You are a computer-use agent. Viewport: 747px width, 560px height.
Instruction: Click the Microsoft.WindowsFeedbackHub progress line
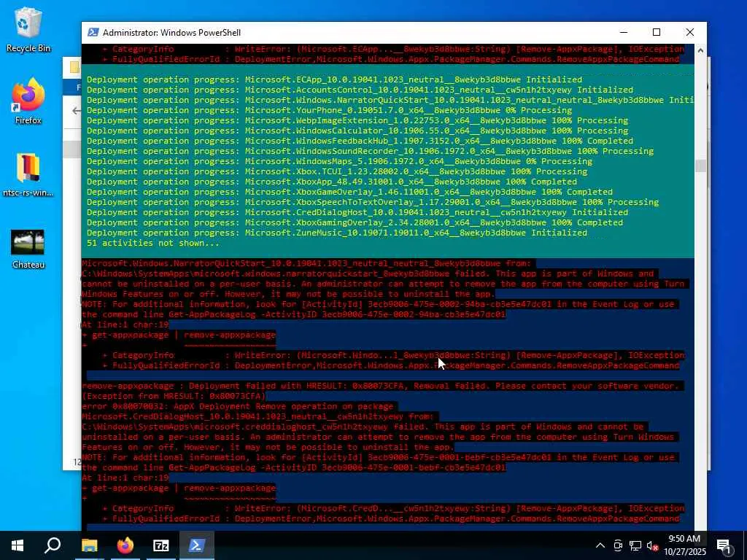click(360, 141)
